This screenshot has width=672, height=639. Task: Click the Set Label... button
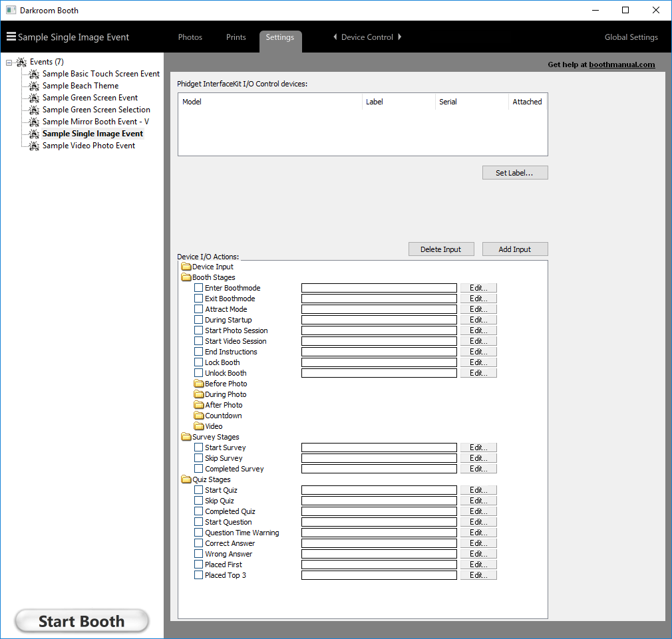515,173
